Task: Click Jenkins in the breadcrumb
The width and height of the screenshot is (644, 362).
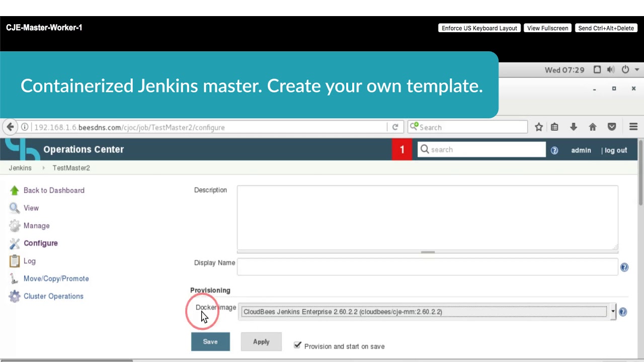Action: coord(20,168)
